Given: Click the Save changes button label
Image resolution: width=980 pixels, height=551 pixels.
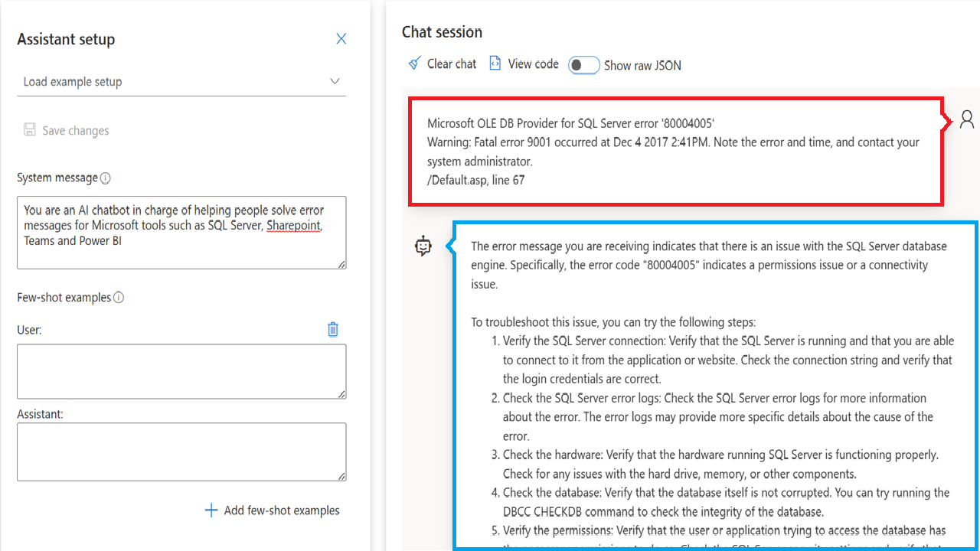Looking at the screenshot, I should tap(76, 131).
